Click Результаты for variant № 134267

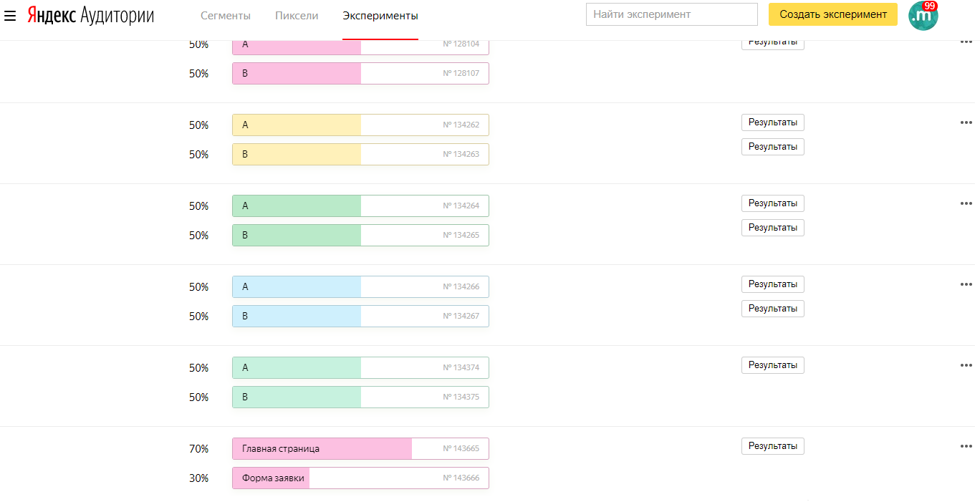coord(772,309)
